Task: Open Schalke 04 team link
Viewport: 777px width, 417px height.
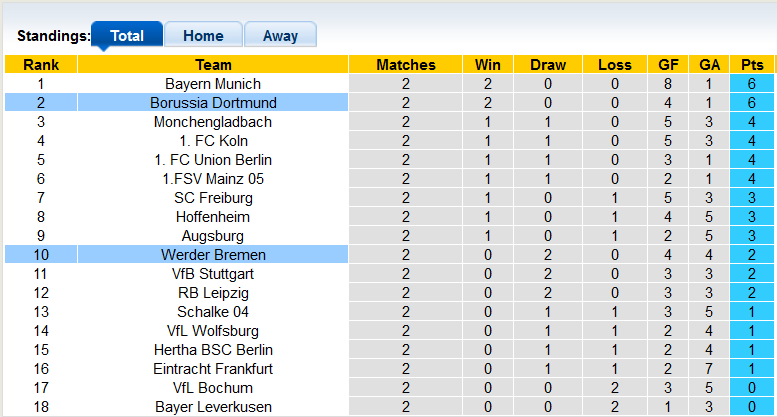Action: pos(213,312)
